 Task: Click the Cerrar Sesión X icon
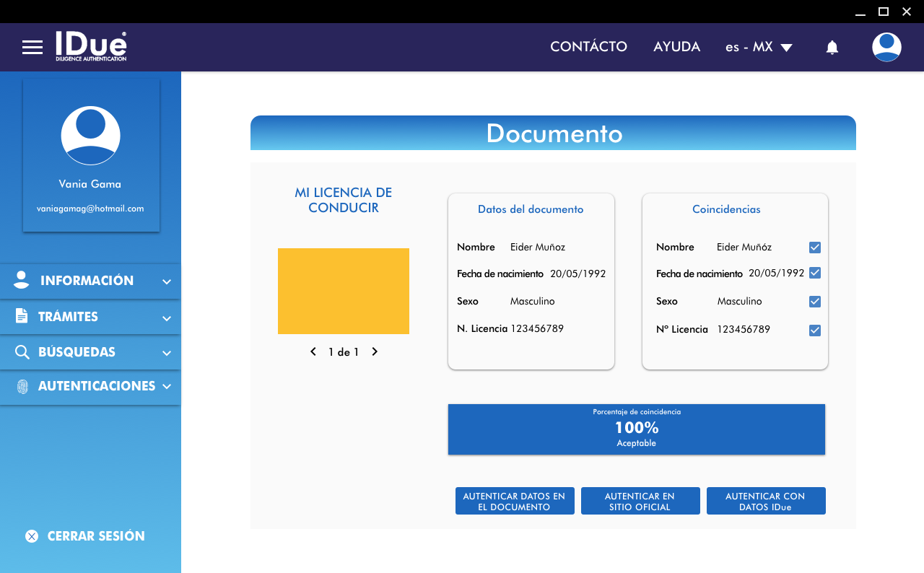pyautogui.click(x=32, y=536)
